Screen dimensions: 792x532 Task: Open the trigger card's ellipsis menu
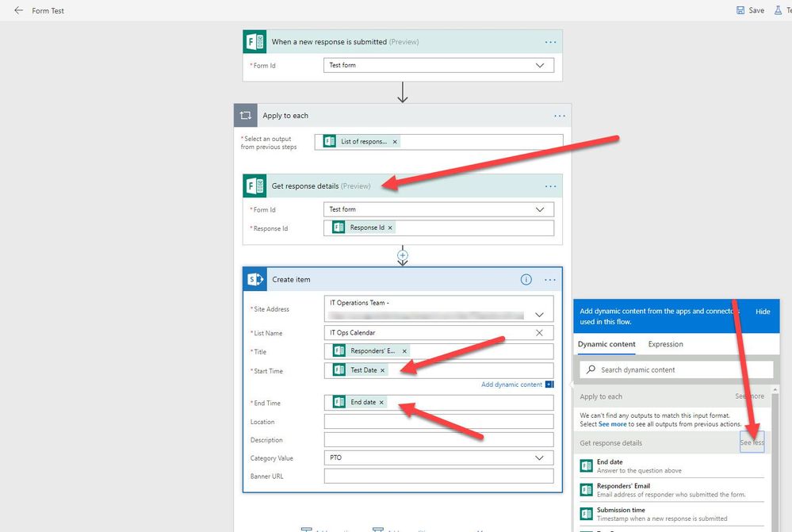point(550,42)
